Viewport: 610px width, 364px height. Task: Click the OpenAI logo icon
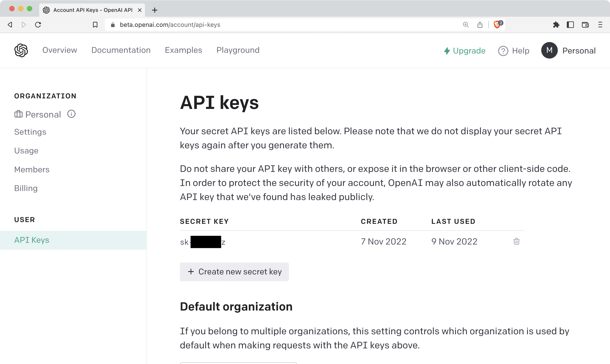[21, 50]
